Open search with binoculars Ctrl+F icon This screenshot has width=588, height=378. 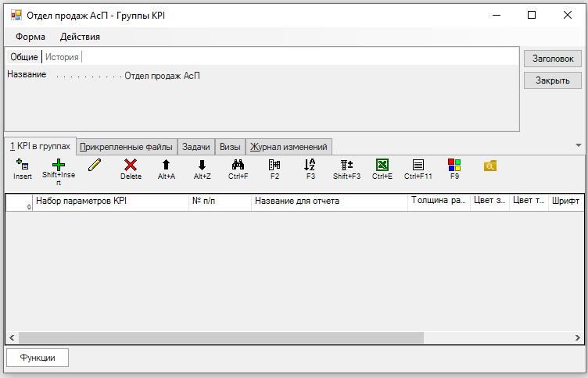[x=238, y=165]
